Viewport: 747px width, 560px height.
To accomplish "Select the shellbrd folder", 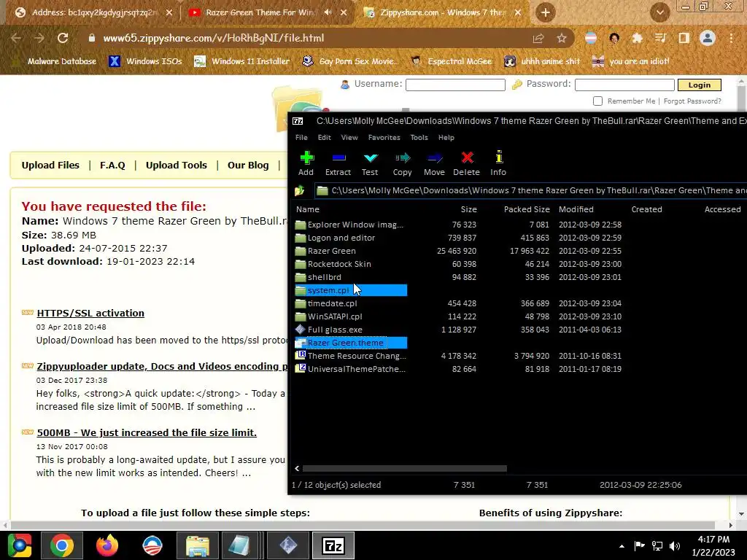I will 325,277.
